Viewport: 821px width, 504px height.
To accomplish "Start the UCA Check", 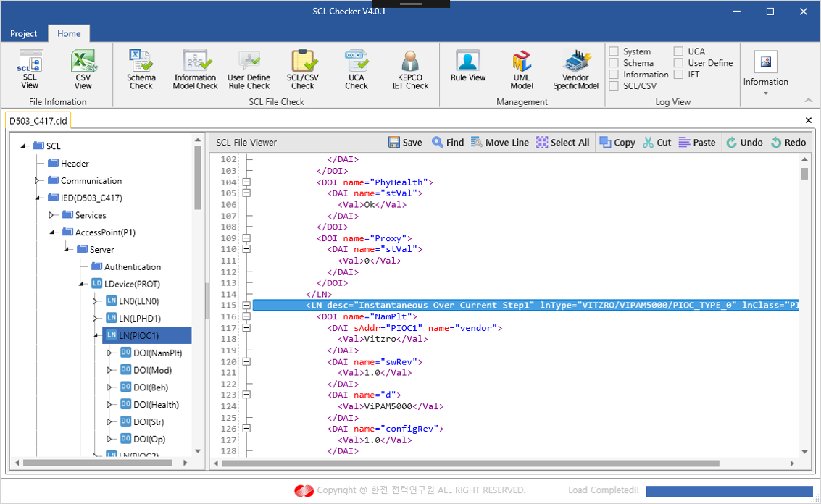I will pyautogui.click(x=356, y=70).
